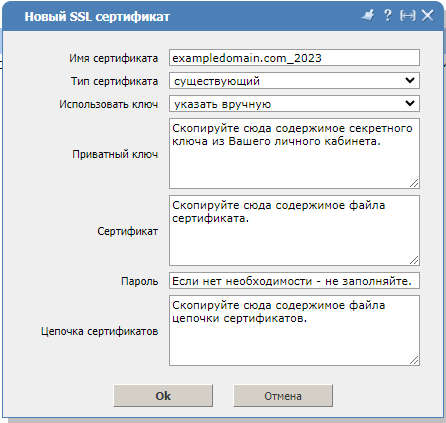Click into the Сертификат text area
This screenshot has width=446, height=423.
(294, 231)
